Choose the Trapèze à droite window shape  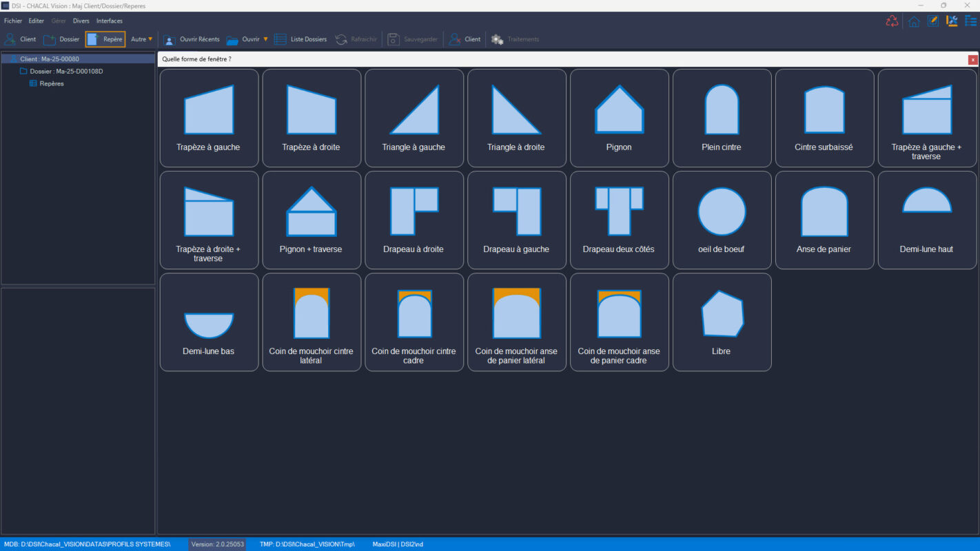[312, 118]
